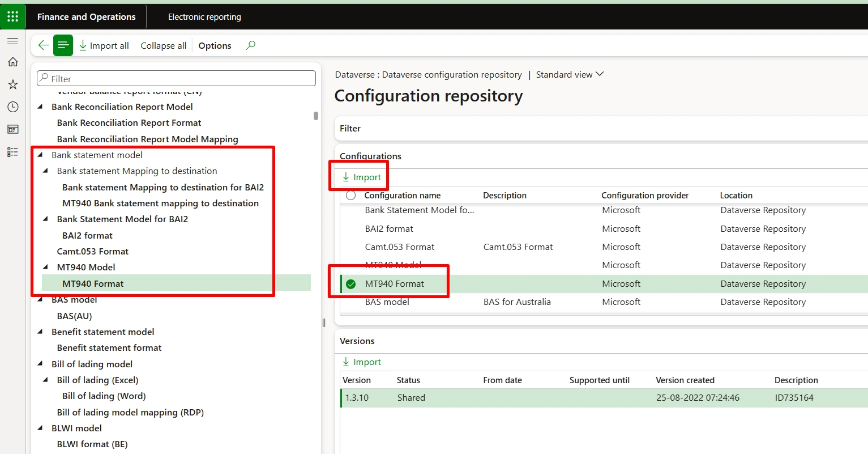
Task: Toggle the green tree list pane button
Action: point(63,45)
